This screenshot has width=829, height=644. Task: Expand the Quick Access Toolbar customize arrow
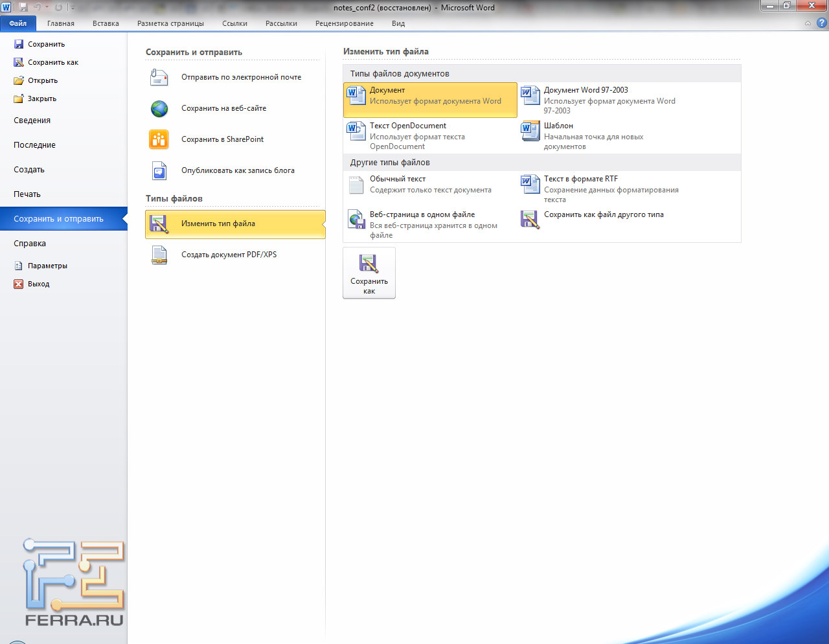click(x=73, y=8)
